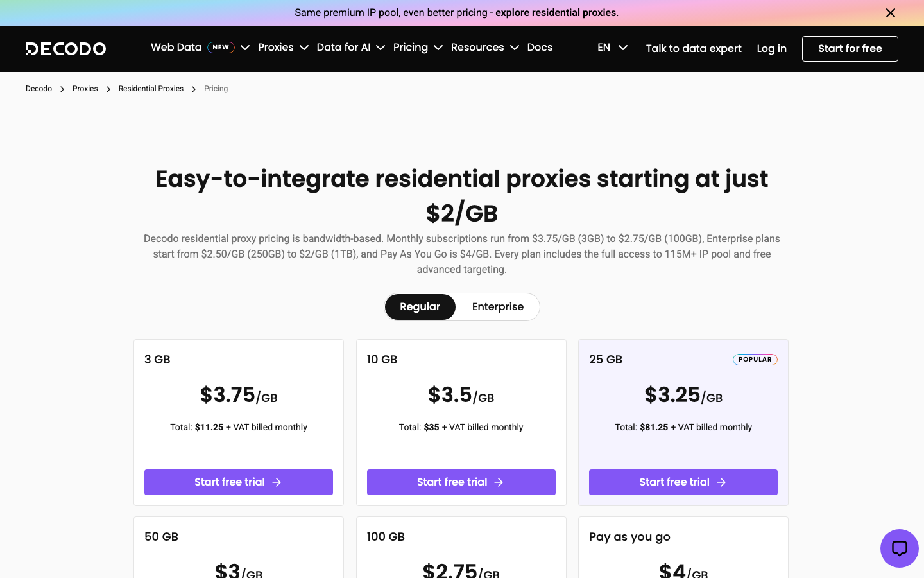
Task: Expand the Data for AI chevron
Action: click(x=381, y=48)
